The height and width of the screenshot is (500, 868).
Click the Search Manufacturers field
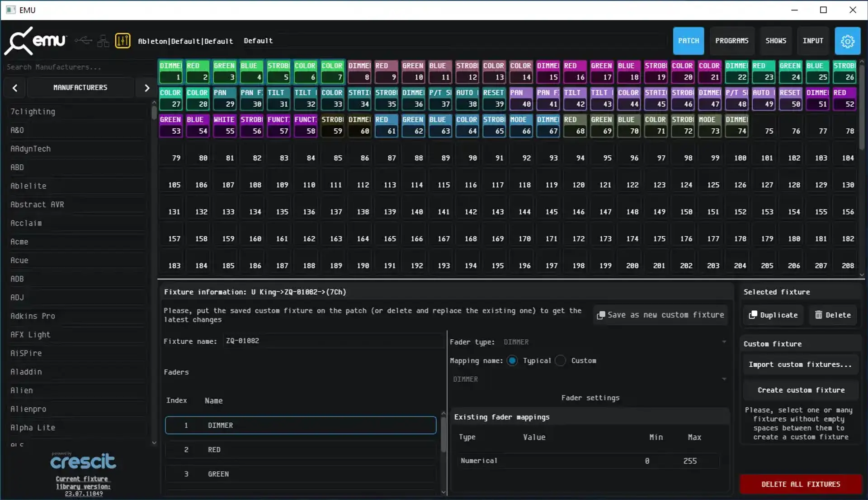tap(77, 67)
